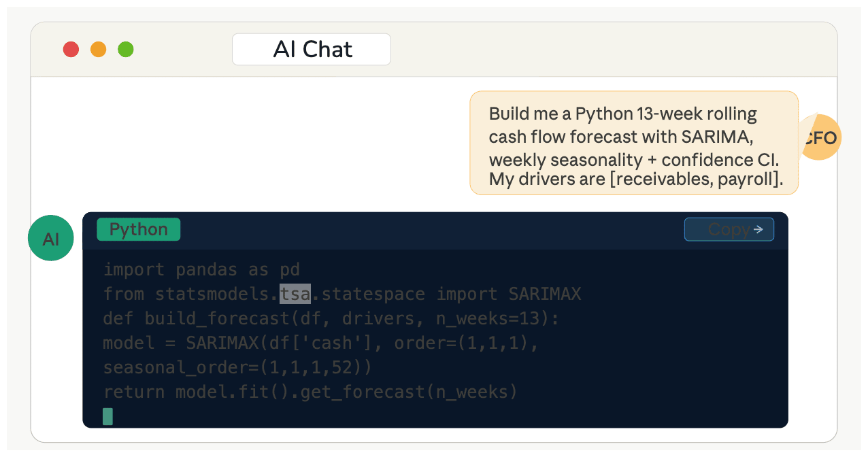This screenshot has width=868, height=457.
Task: Click the highlighted 'tsa' text in code
Action: [x=295, y=294]
